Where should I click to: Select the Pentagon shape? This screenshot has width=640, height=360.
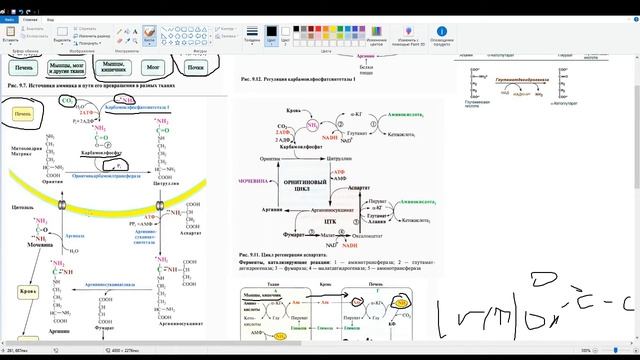[177, 36]
